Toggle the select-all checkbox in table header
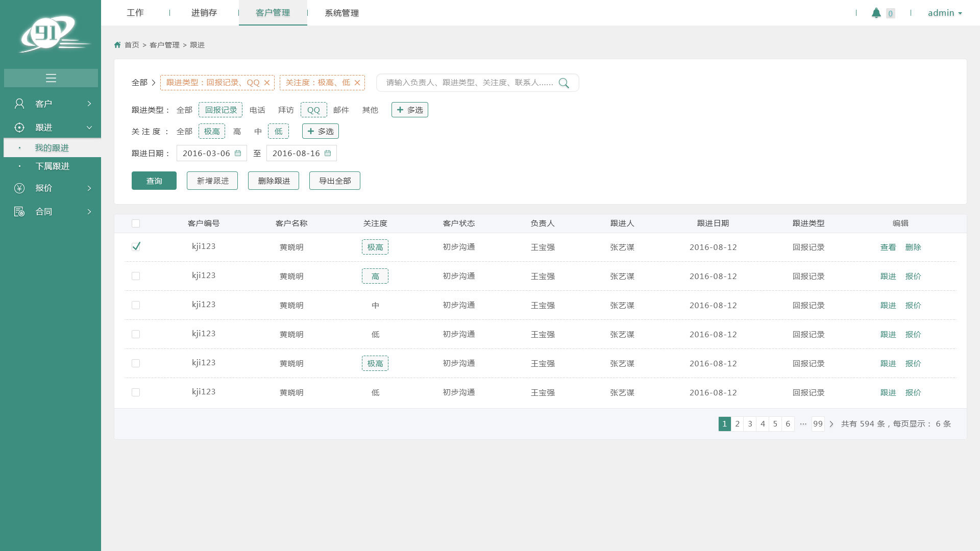 pyautogui.click(x=136, y=223)
